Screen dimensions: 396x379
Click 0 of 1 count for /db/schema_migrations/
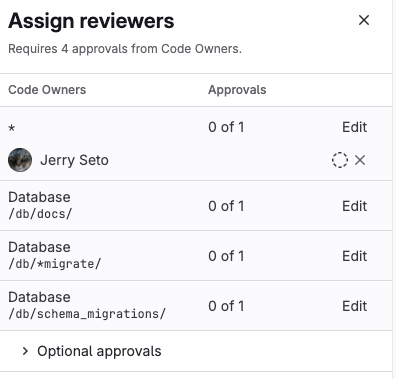coord(226,306)
